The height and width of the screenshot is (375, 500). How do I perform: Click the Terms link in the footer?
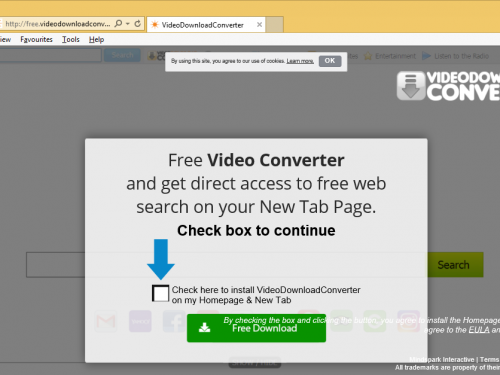pos(490,359)
